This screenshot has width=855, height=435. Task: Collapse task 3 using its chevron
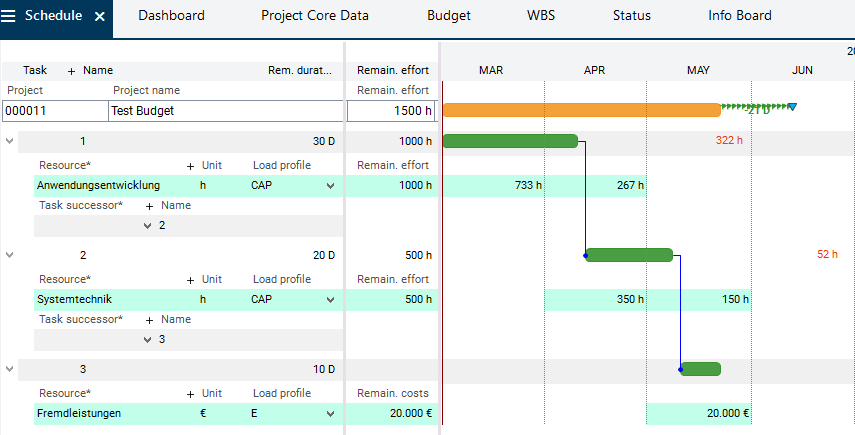coord(10,369)
